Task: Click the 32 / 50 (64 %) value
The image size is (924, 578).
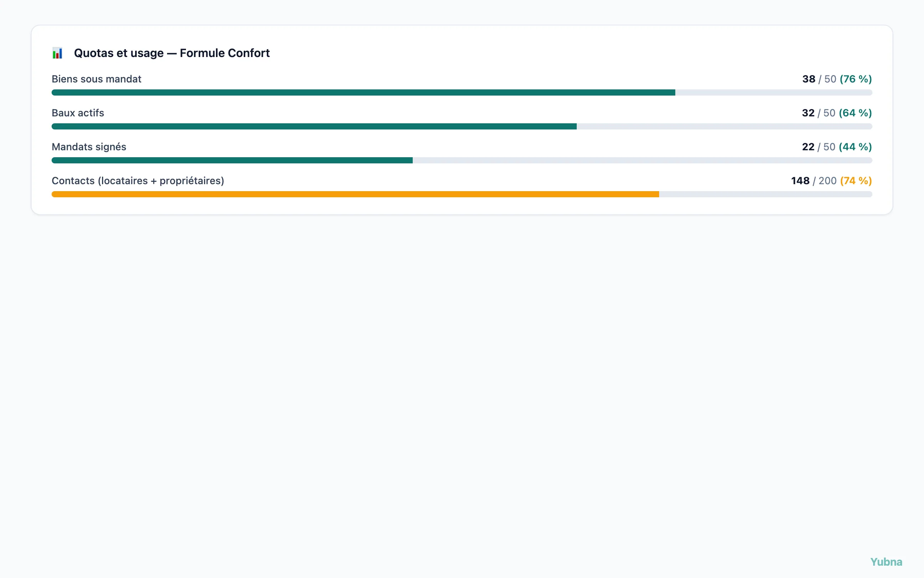Action: (837, 113)
